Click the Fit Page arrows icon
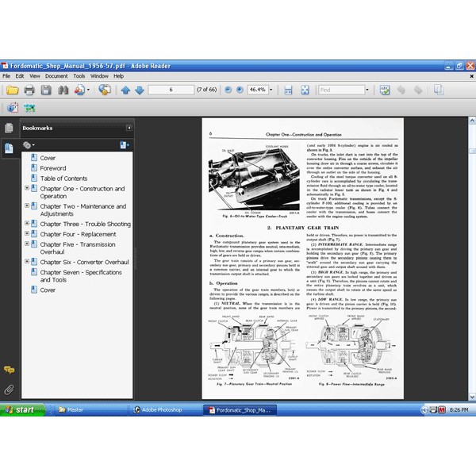 point(305,90)
